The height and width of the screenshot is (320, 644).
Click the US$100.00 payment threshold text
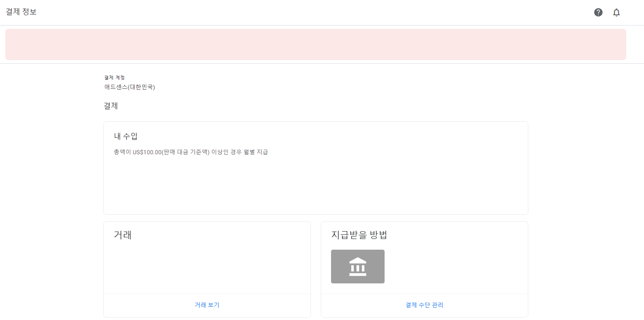[147, 152]
